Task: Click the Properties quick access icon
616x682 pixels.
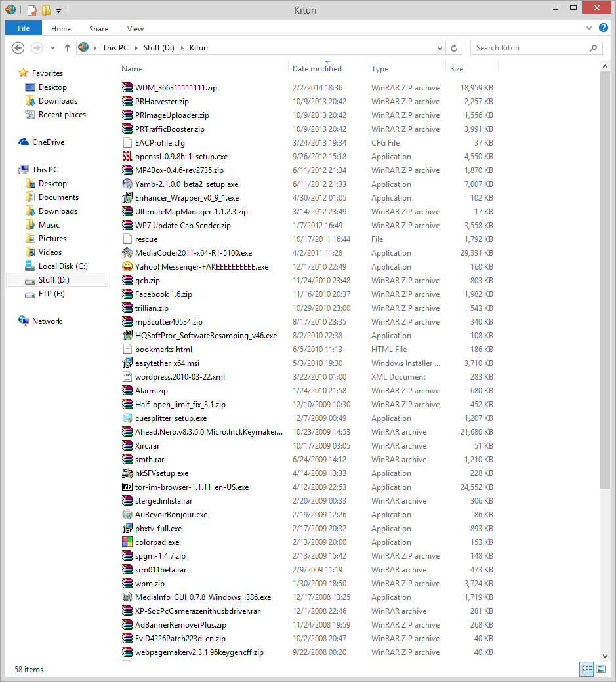Action: click(x=32, y=10)
